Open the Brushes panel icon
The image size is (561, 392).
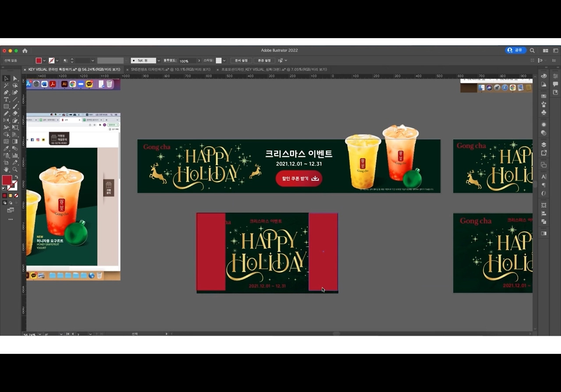pos(544,104)
